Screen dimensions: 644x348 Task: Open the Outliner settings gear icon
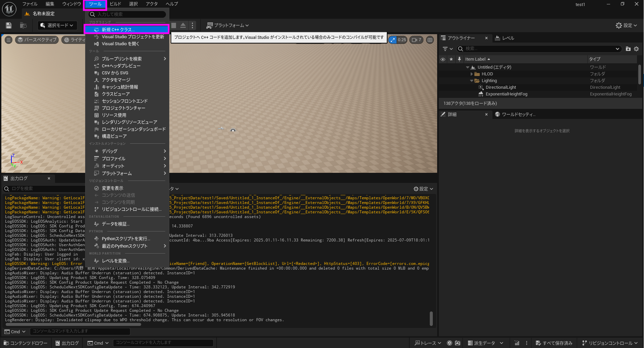click(637, 49)
